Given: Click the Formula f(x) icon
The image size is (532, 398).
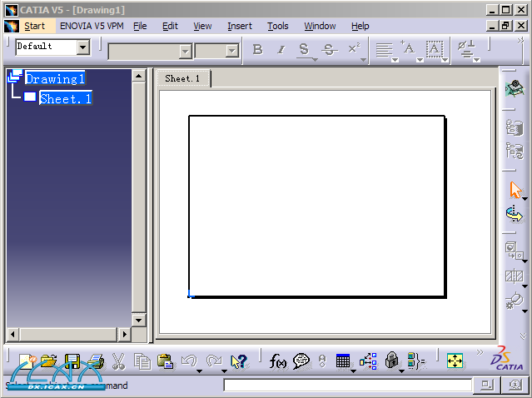Looking at the screenshot, I should click(277, 361).
